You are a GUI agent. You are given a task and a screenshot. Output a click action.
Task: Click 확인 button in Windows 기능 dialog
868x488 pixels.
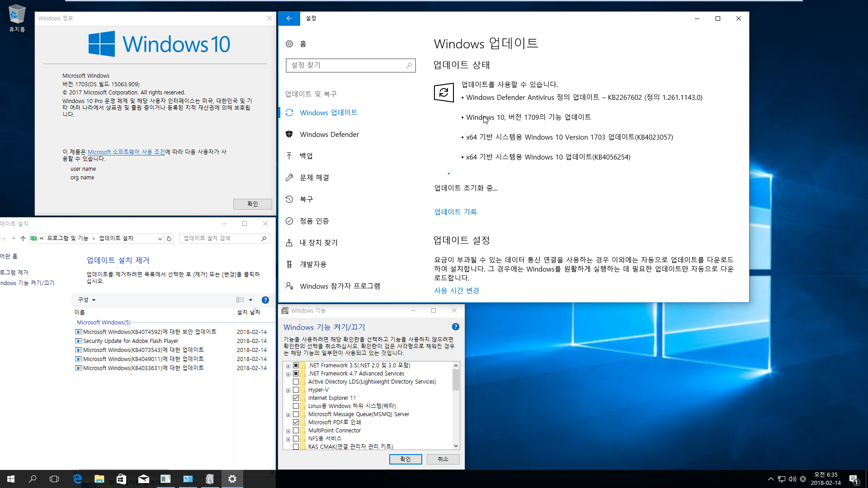[406, 459]
